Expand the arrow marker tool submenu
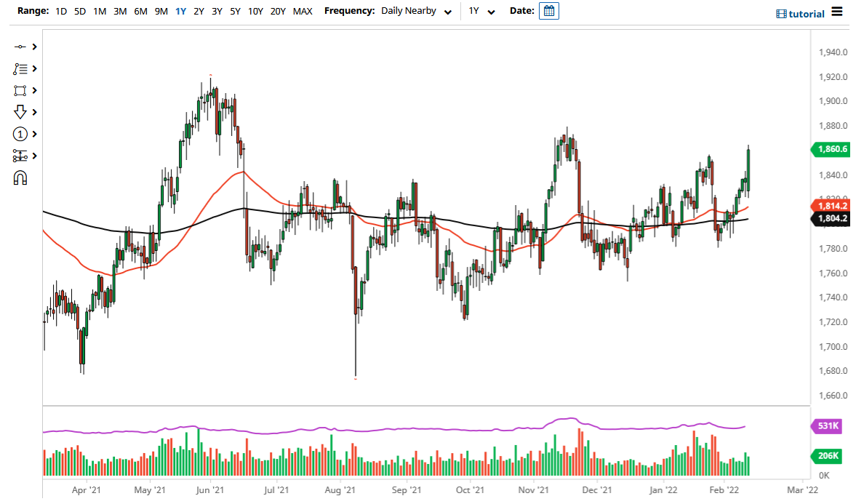The image size is (856, 504). (x=34, y=112)
